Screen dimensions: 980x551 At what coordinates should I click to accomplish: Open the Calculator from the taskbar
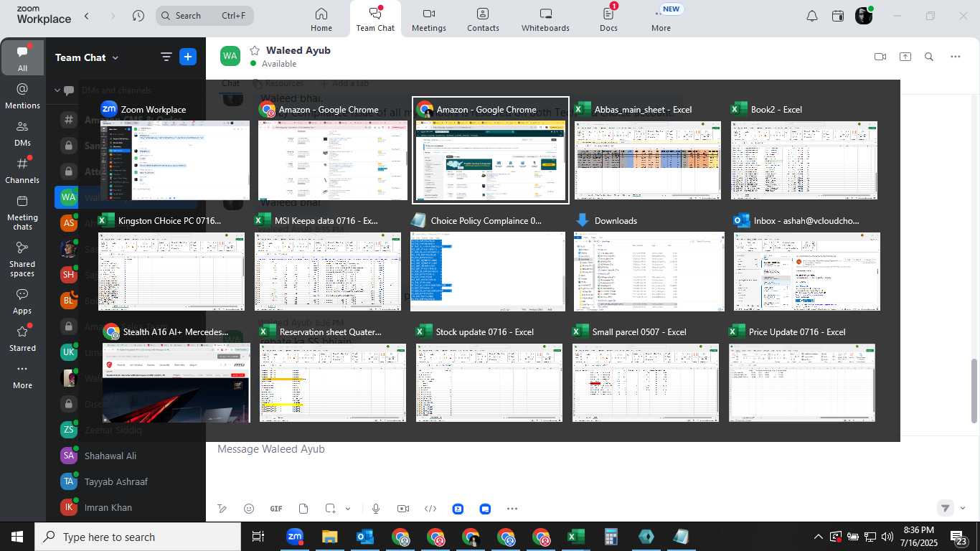click(x=611, y=537)
